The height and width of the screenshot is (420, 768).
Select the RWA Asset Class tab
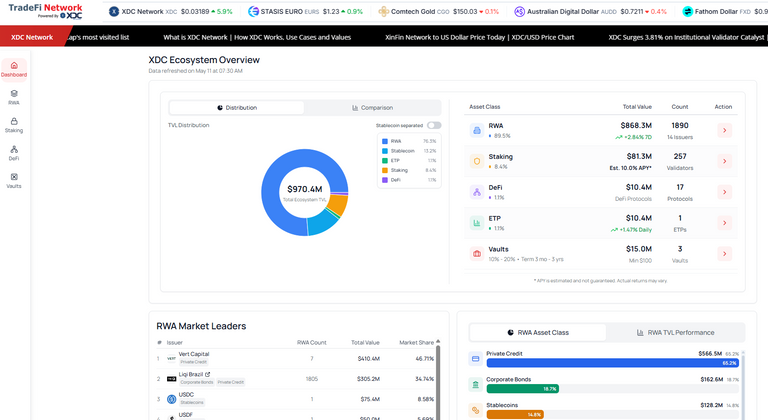(x=538, y=332)
